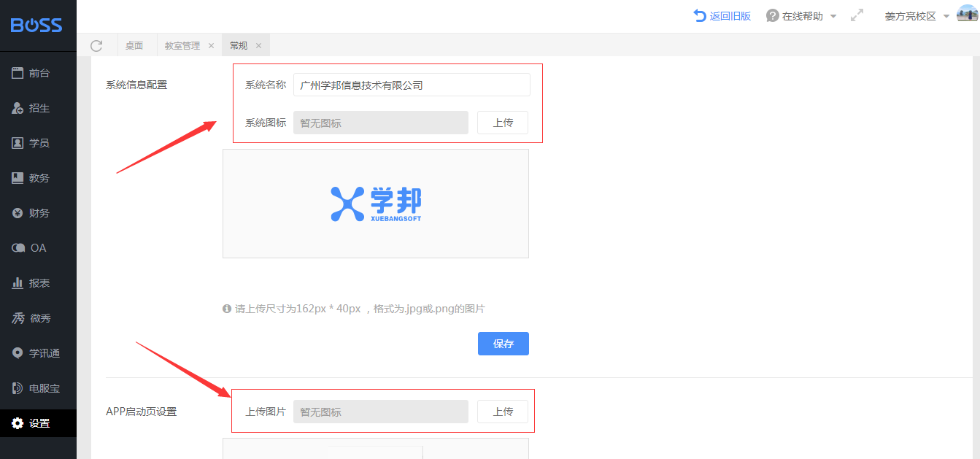
Task: Click the 系统名称 input field
Action: point(412,85)
